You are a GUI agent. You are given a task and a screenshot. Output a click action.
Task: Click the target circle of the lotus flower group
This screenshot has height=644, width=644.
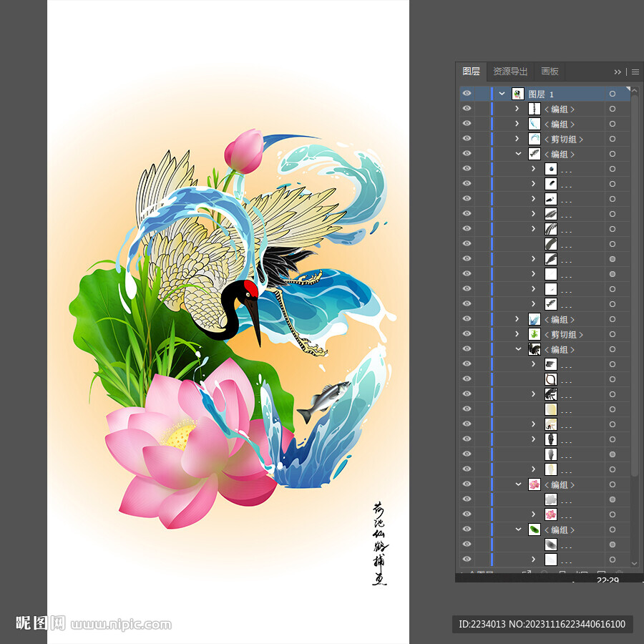[x=613, y=484]
